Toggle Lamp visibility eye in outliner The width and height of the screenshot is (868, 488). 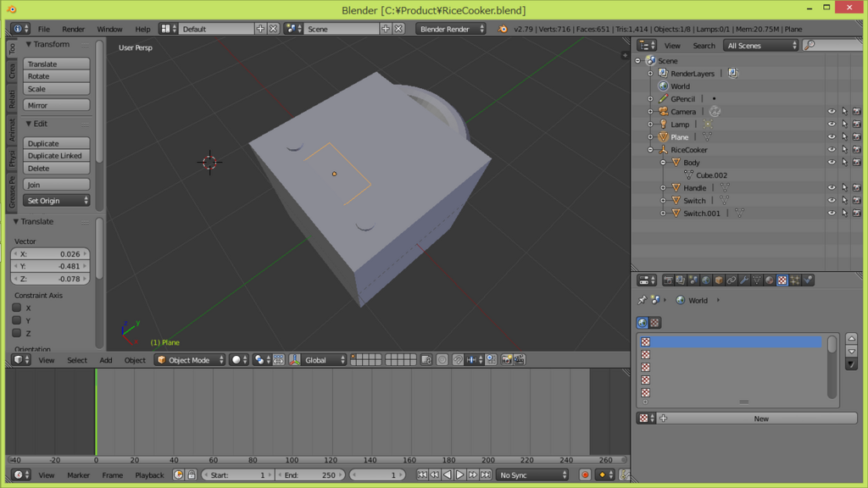tap(832, 125)
